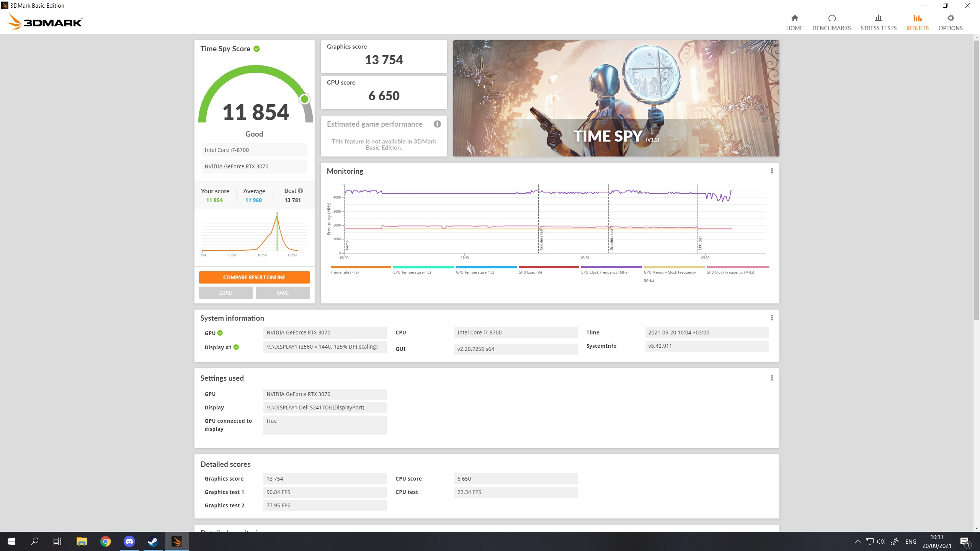Open the OPTIONS tab
The height and width of the screenshot is (551, 980).
(950, 23)
